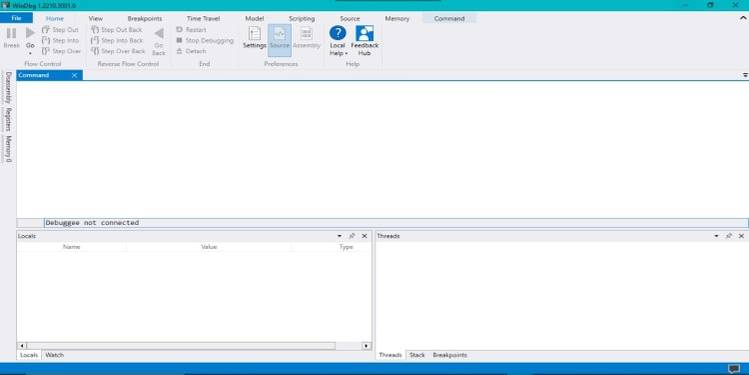
Task: Open the Command ribbon tab
Action: (449, 19)
